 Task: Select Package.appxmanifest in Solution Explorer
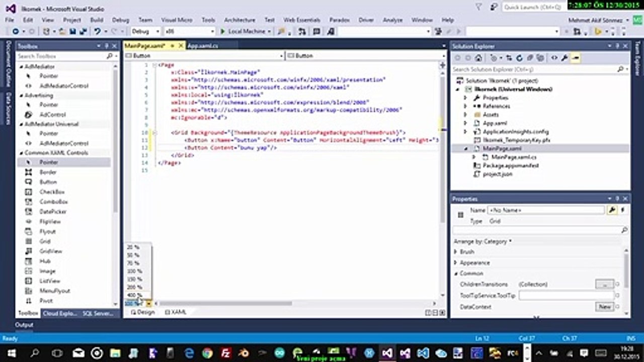point(511,165)
